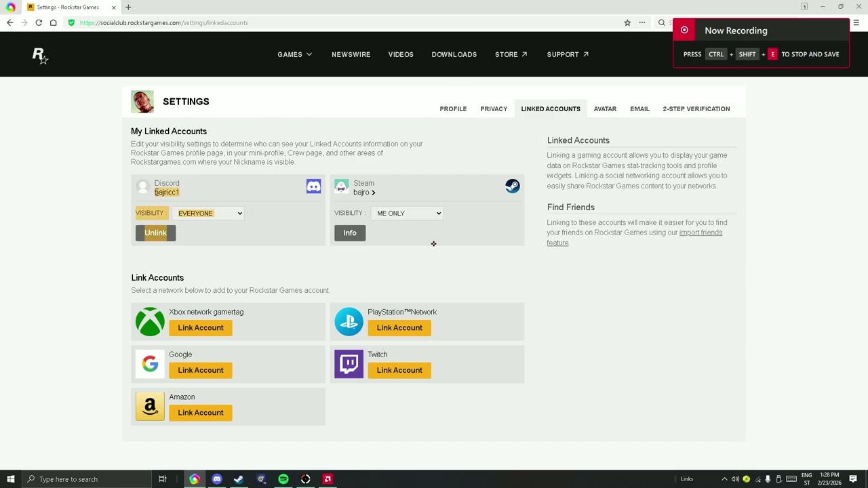868x488 pixels.
Task: Close the Settings - Rockstar Games tab
Action: [x=113, y=7]
